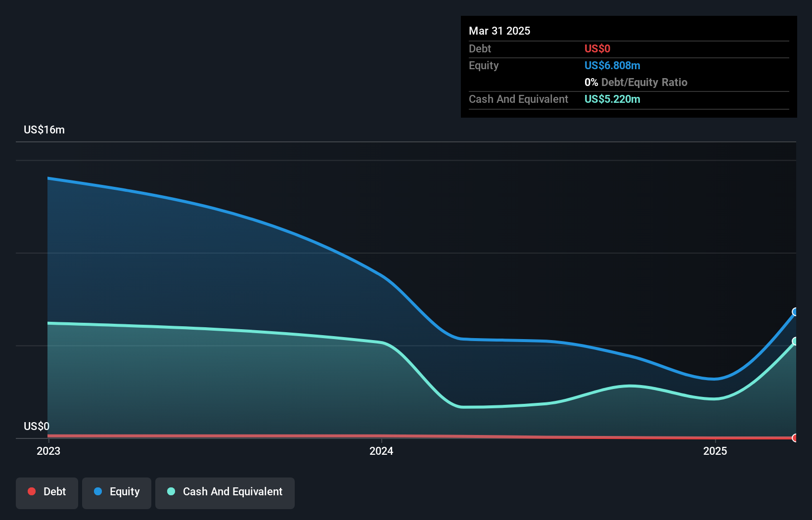Click the US$0 y-axis label
This screenshot has height=520, width=812.
[x=37, y=426]
